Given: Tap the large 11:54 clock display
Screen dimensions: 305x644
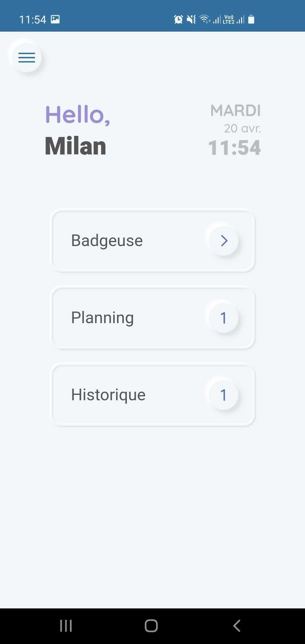Looking at the screenshot, I should click(235, 148).
